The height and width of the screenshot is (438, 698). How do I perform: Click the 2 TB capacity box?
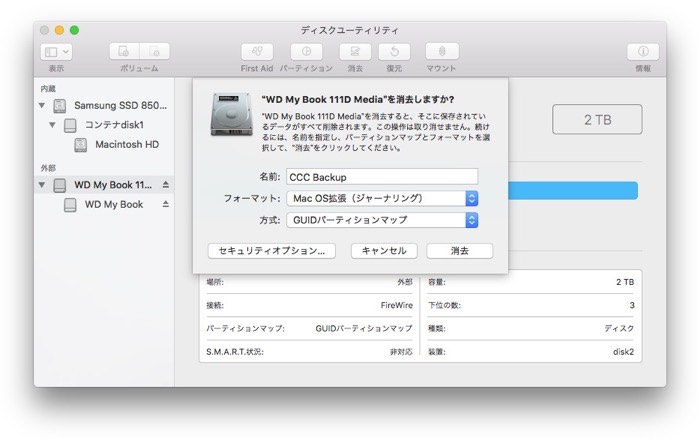597,119
